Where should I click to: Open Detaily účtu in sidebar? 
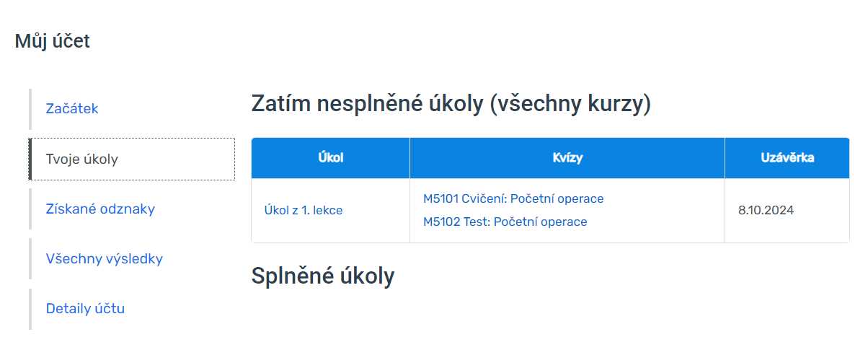pyautogui.click(x=85, y=309)
